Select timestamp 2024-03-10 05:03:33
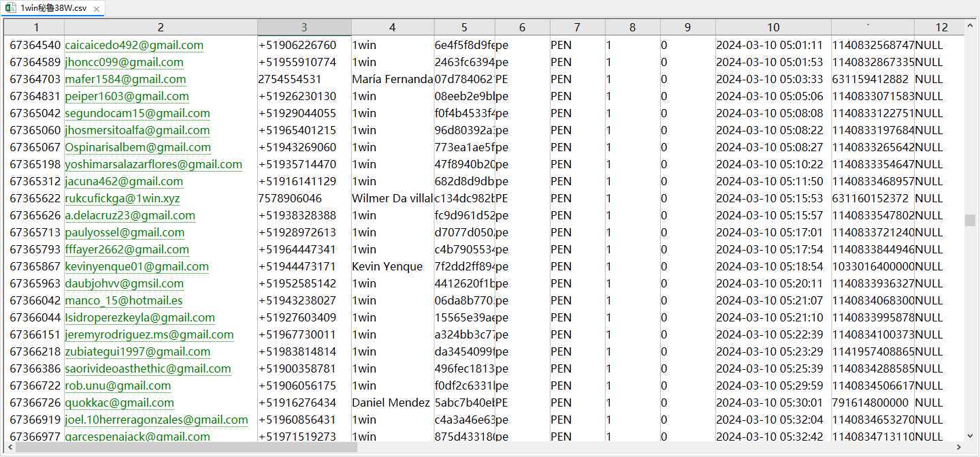This screenshot has height=457, width=980. click(x=773, y=79)
